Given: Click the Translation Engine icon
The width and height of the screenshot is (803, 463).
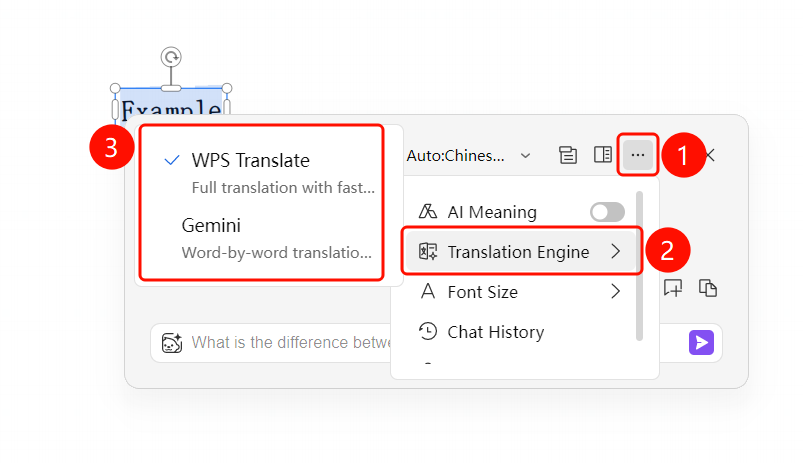Looking at the screenshot, I should (x=428, y=251).
